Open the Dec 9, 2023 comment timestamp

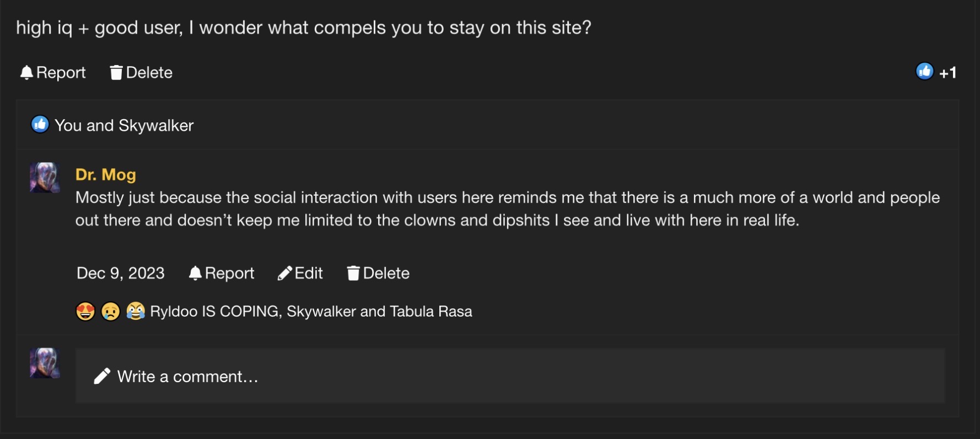tap(121, 274)
